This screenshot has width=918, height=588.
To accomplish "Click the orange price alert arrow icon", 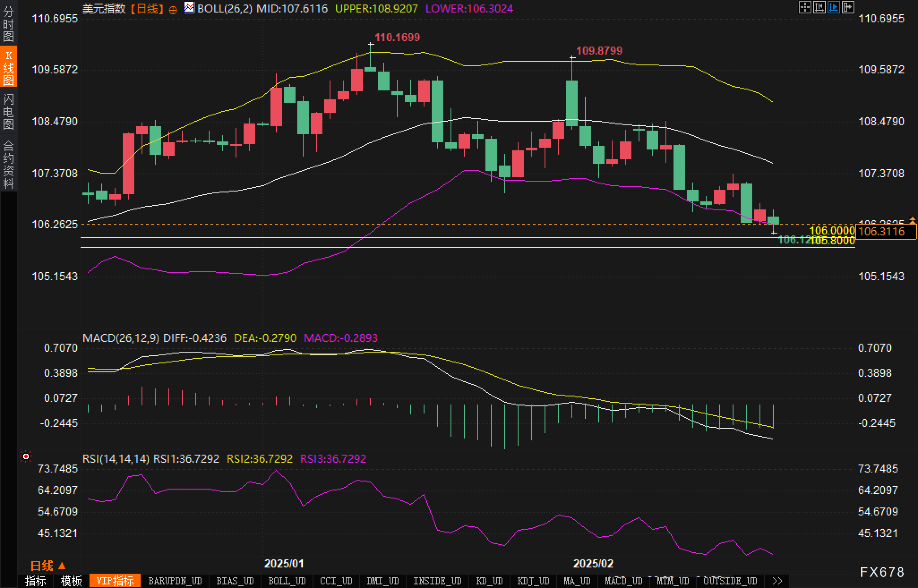I will pyautogui.click(x=912, y=220).
